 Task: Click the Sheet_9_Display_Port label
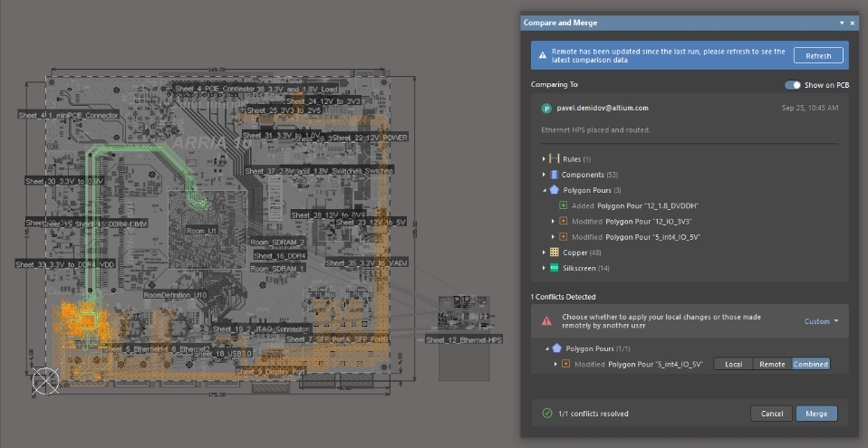point(270,372)
